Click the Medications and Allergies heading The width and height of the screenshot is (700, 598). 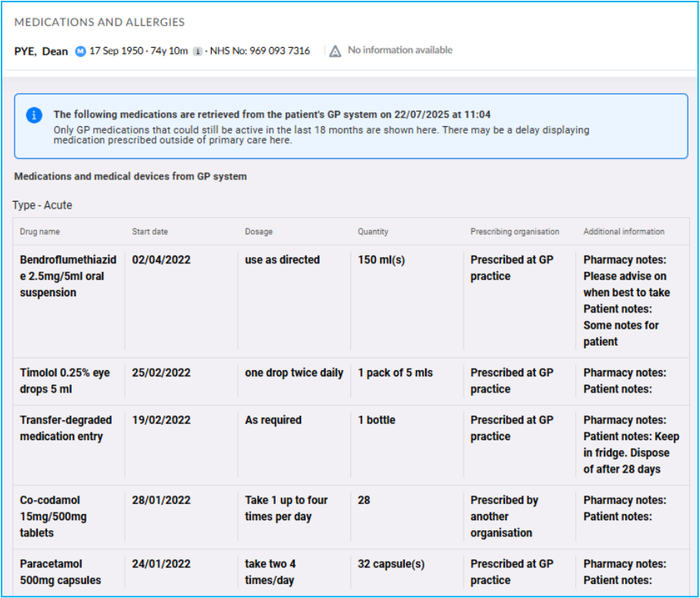point(99,22)
